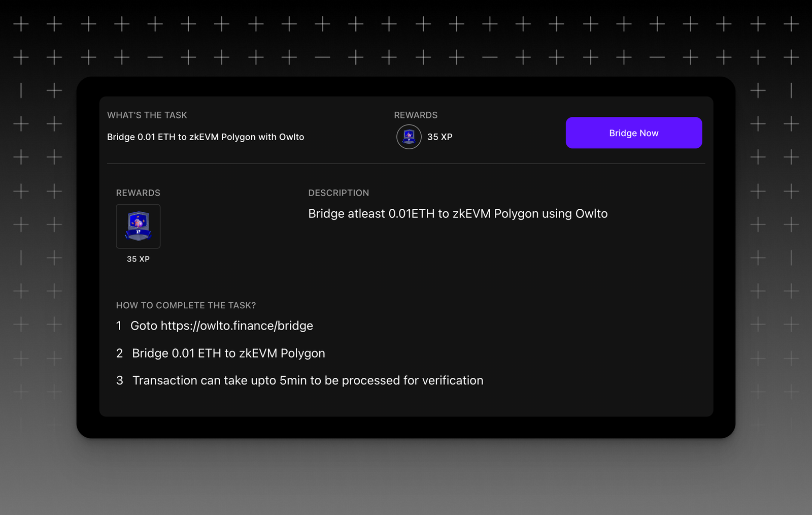Click step 2 about bridging 0.01 ETH
Image resolution: width=812 pixels, height=515 pixels.
click(x=220, y=353)
